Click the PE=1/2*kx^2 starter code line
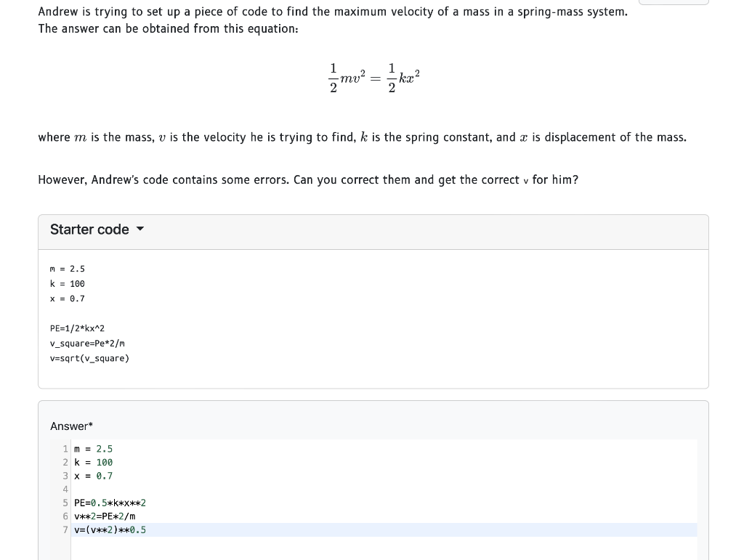The height and width of the screenshot is (560, 744). coord(76,328)
